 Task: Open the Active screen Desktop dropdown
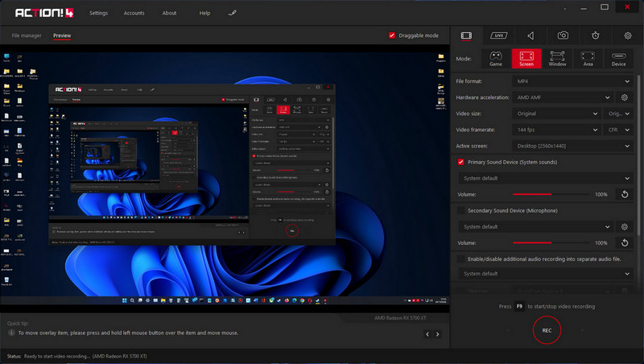point(572,146)
